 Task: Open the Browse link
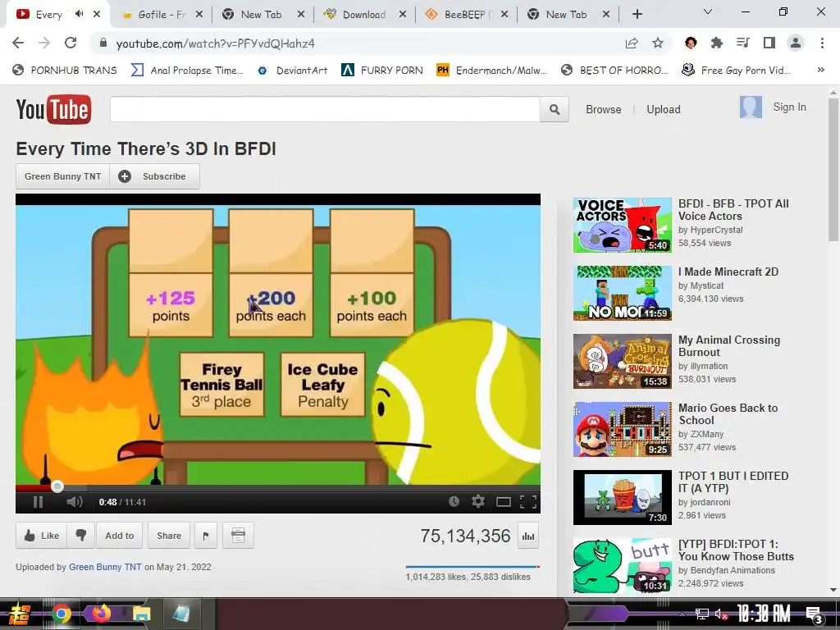pyautogui.click(x=603, y=109)
